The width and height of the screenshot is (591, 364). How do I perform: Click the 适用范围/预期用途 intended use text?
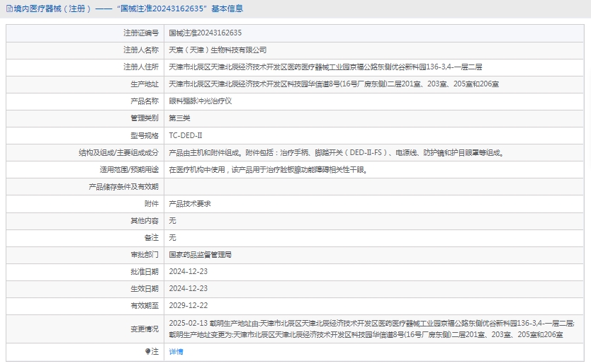(x=268, y=169)
